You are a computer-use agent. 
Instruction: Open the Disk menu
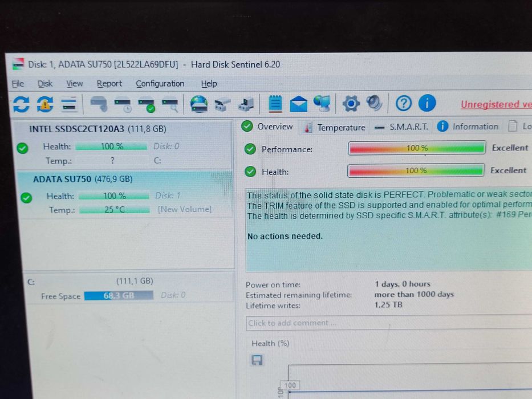[x=45, y=83]
